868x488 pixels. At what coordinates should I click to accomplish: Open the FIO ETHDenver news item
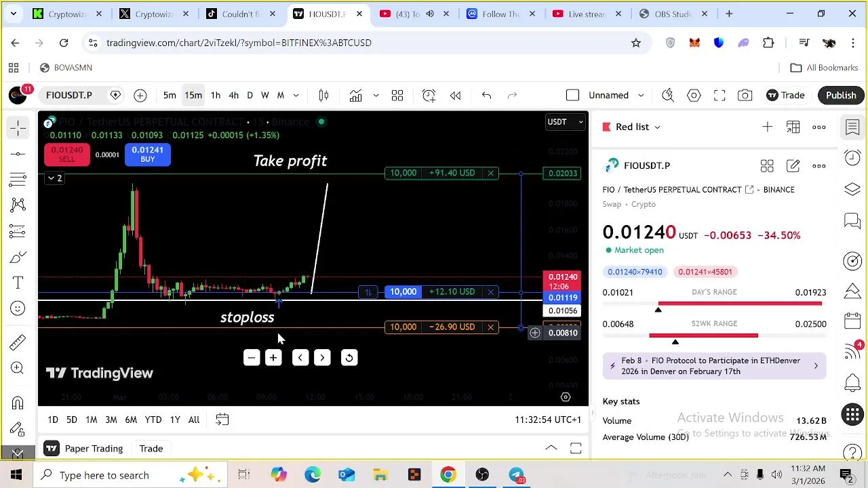(x=714, y=366)
